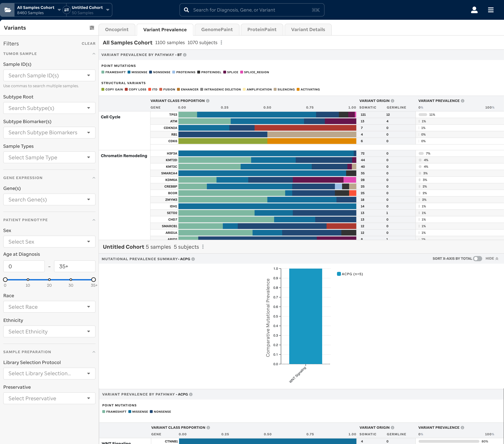Open the hamburger menu icon
This screenshot has width=504, height=444.
(490, 10)
